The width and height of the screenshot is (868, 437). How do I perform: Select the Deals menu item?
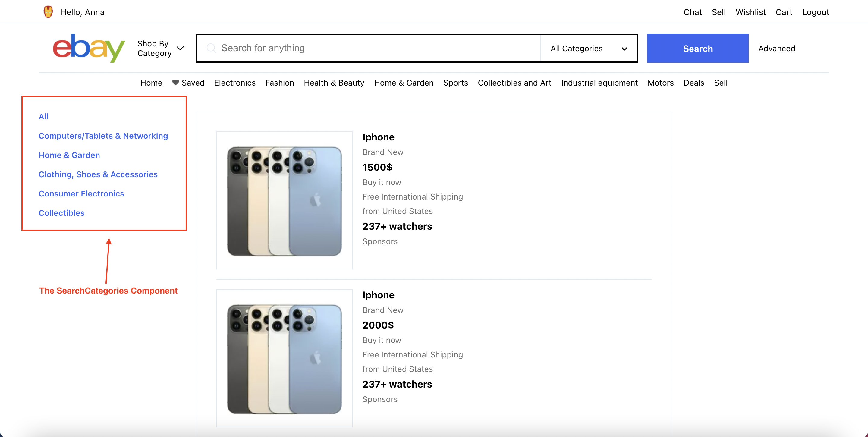693,83
